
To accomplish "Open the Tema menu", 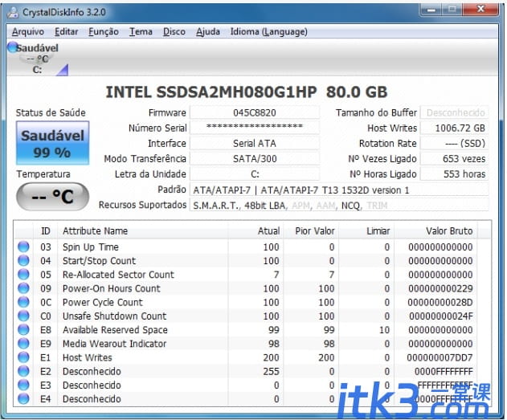I will click(141, 31).
